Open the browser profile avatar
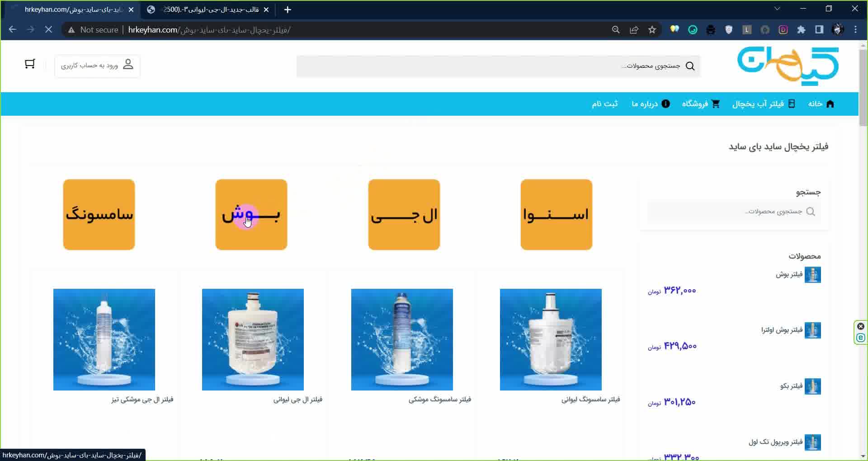 point(837,30)
